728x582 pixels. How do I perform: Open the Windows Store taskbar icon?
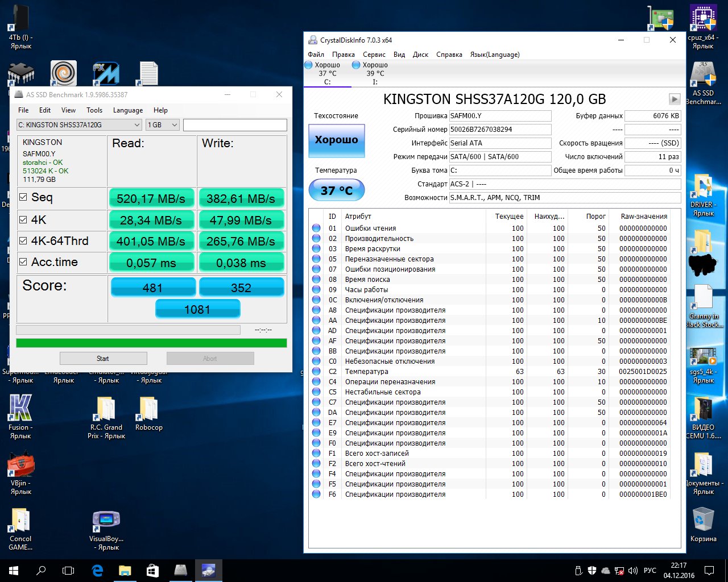[x=152, y=571]
